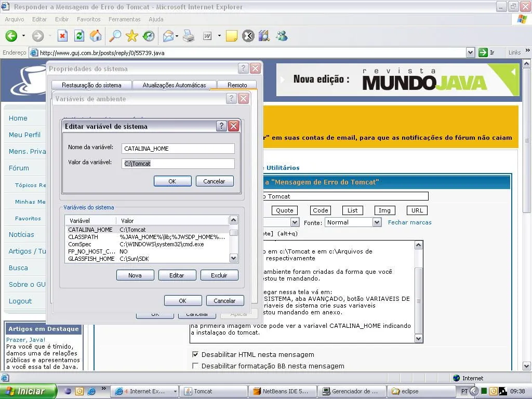Click the Research books icon
Viewport: 532px width, 399px height.
click(264, 36)
